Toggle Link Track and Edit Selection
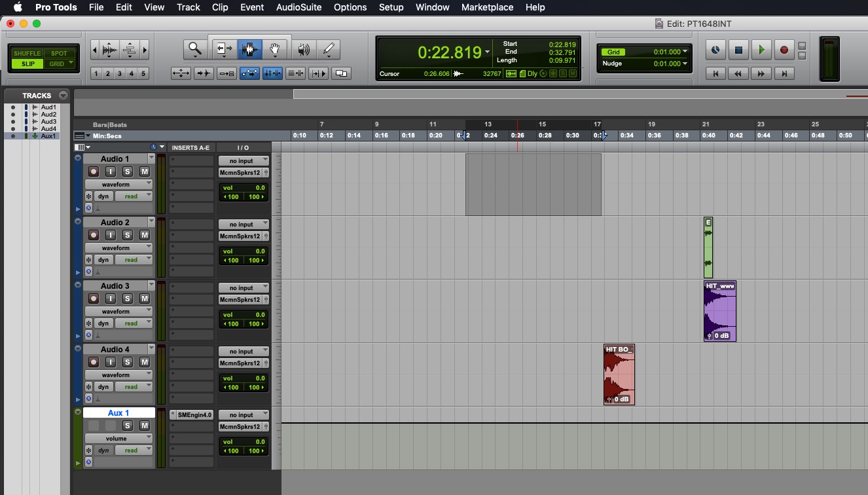This screenshot has height=495, width=868. pos(296,73)
